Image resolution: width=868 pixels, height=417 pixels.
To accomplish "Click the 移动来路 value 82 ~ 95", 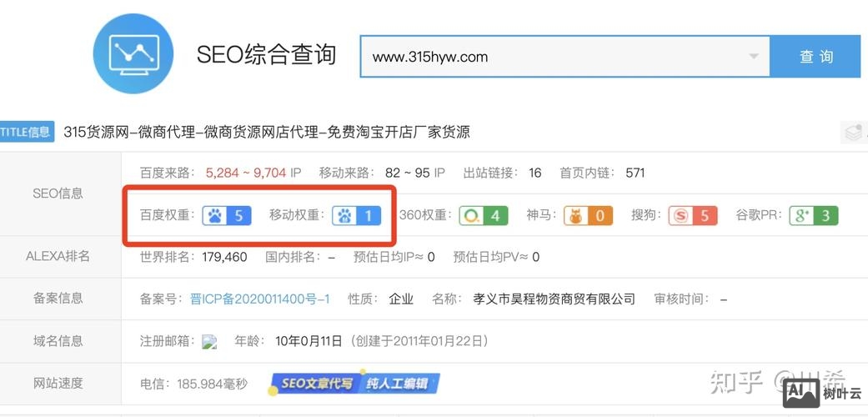I will coord(407,173).
